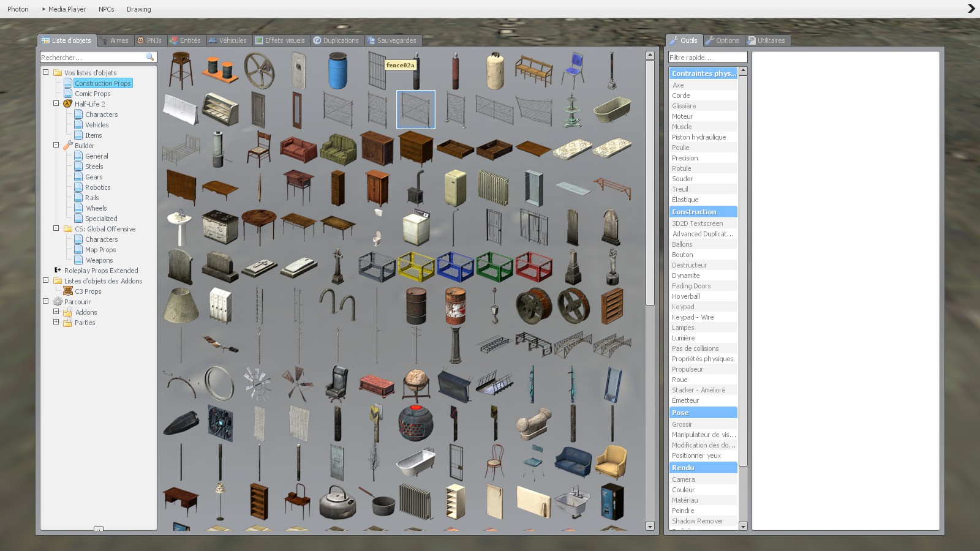The width and height of the screenshot is (980, 551).
Task: Collapse the Construction tool category
Action: (x=703, y=212)
